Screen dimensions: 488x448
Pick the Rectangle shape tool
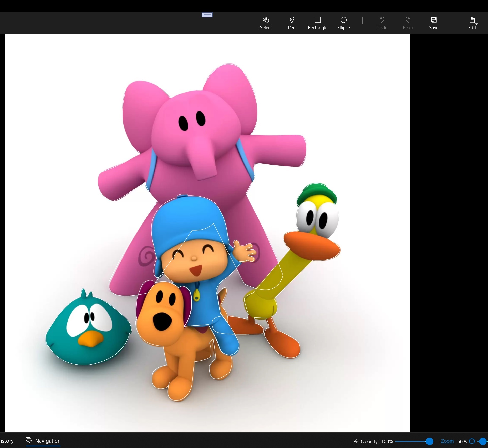(x=317, y=23)
